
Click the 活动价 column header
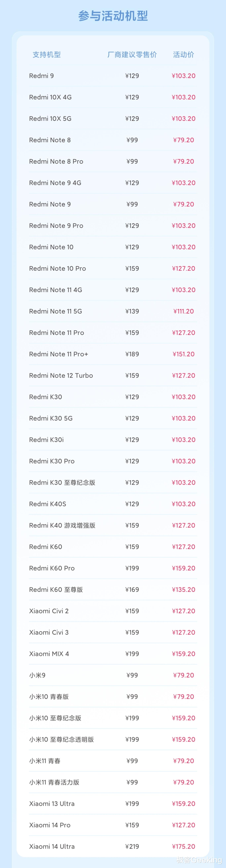(x=184, y=55)
